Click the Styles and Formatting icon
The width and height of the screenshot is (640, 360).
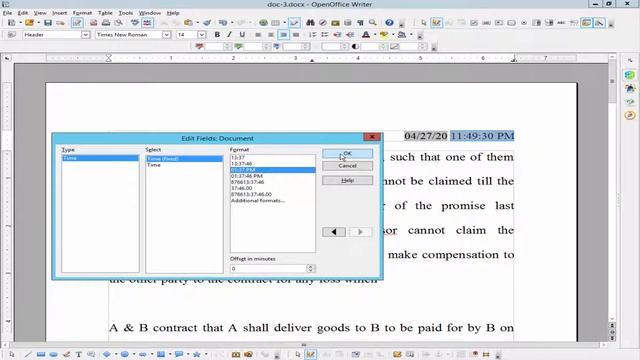(11, 35)
